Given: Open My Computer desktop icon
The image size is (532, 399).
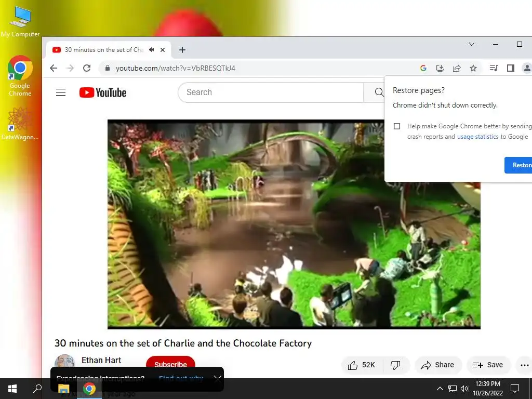Looking at the screenshot, I should 20,22.
